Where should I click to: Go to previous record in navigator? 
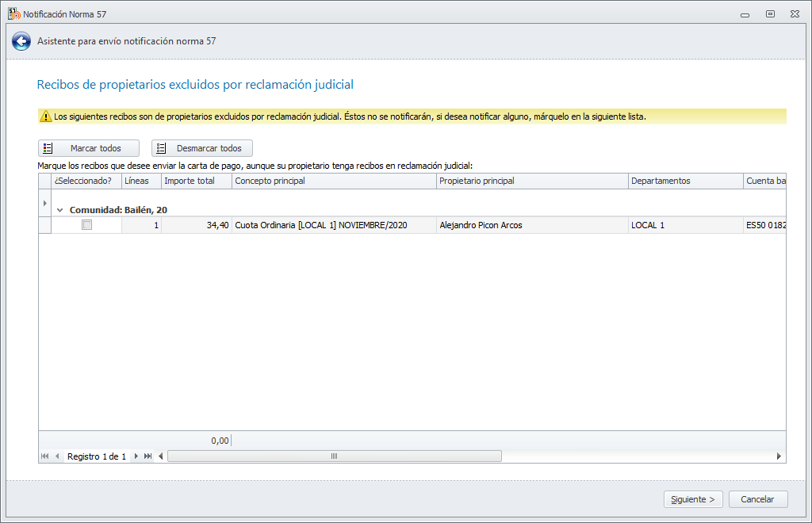click(x=57, y=456)
